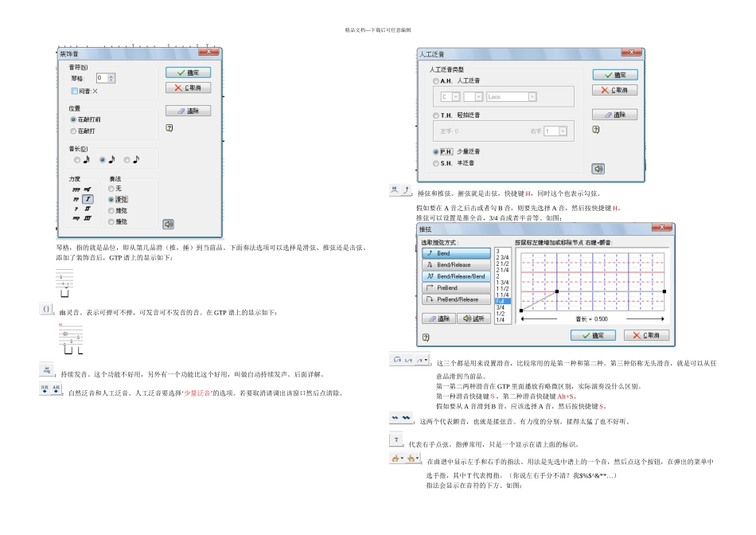Click the 清除 eraser button in 装饰音 dialog
Image resolution: width=756 pixels, height=535 pixels.
pos(188,111)
